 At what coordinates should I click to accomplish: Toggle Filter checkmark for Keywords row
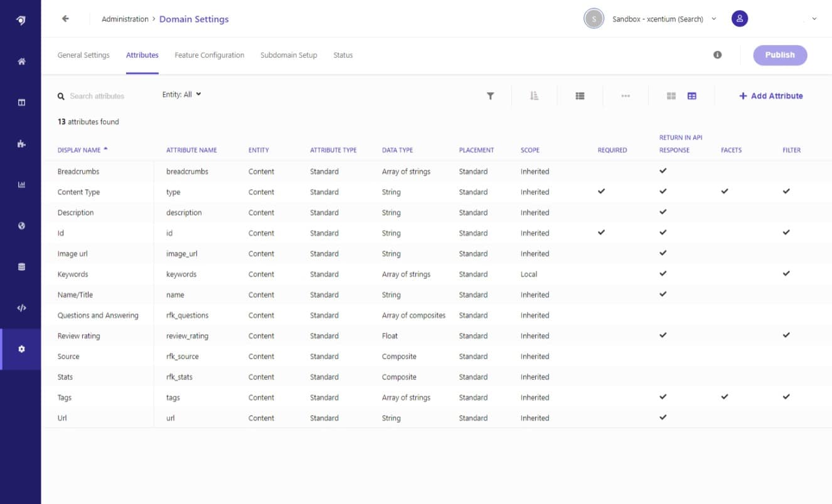786,273
